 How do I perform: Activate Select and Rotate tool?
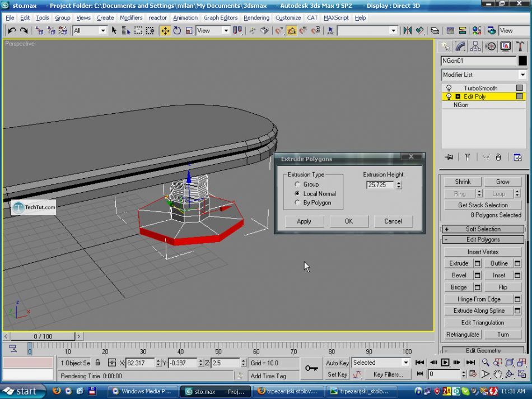[x=177, y=31]
